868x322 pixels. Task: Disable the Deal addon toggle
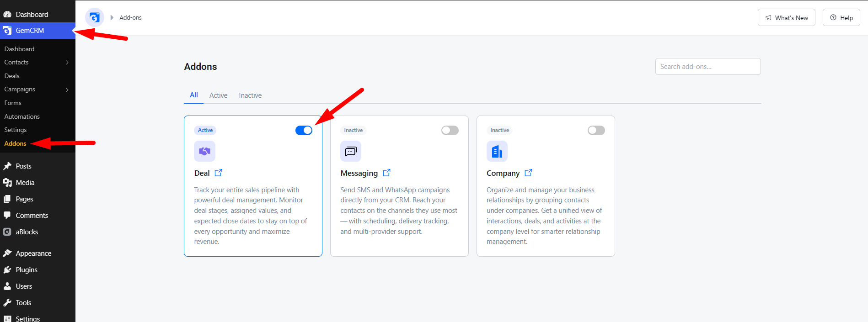pyautogui.click(x=304, y=130)
